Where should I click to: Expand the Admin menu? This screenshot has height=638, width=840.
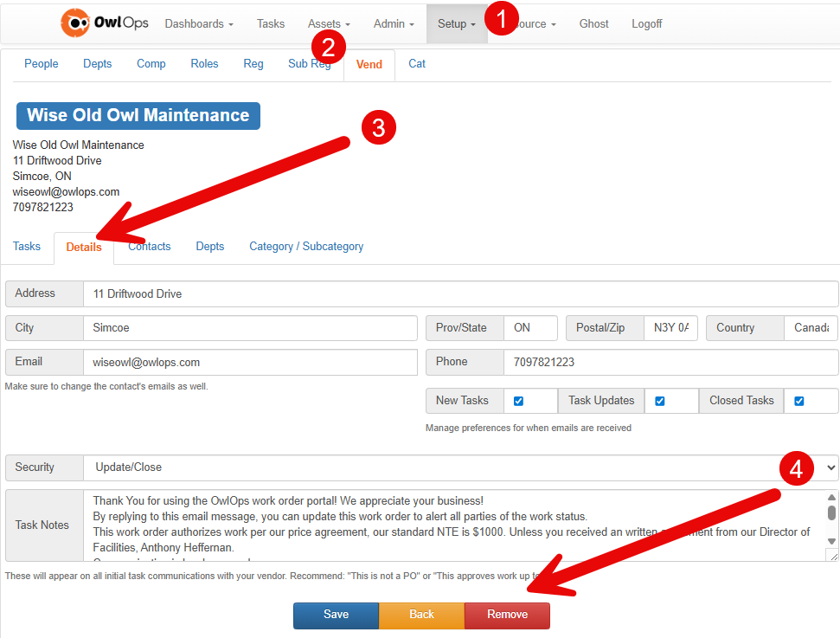(x=394, y=24)
